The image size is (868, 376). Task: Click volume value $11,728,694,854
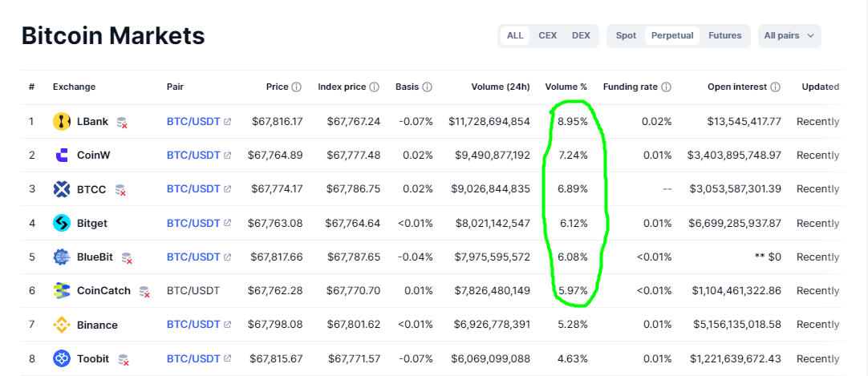[x=489, y=122]
